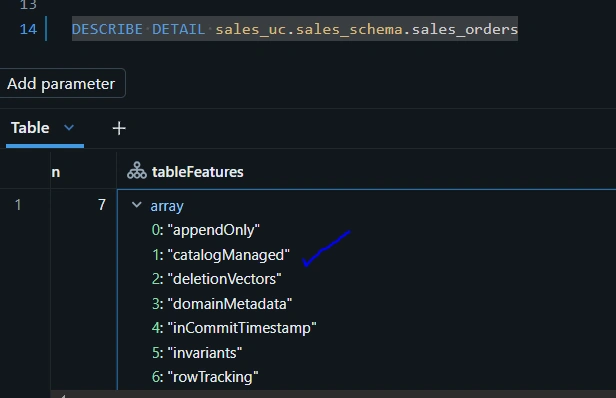Add a new visualization with plus icon
616x398 pixels.
click(x=119, y=128)
